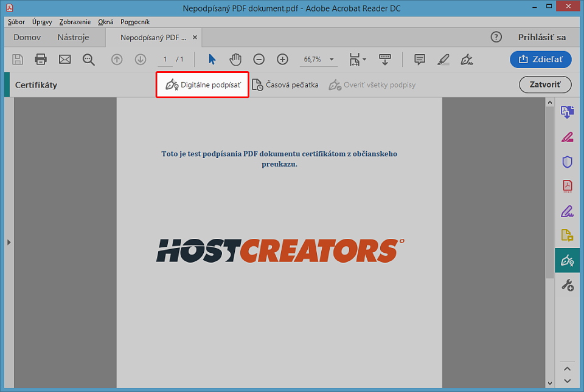The image size is (584, 392).
Task: Open the Úpravy menu
Action: coord(42,22)
